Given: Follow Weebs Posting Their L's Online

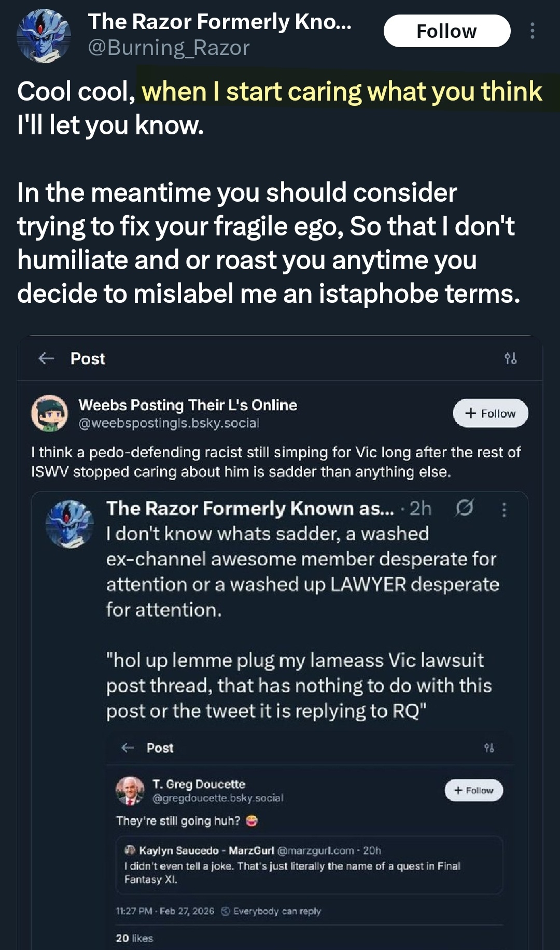Looking at the screenshot, I should [x=491, y=413].
